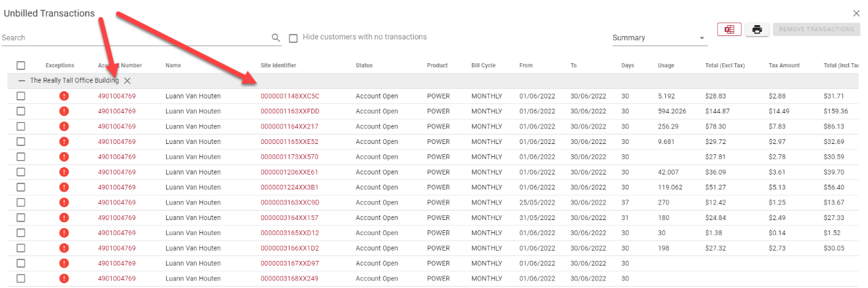This screenshot has width=868, height=288.
Task: Open site identifier 0000003163XXC9D link
Action: pos(290,202)
